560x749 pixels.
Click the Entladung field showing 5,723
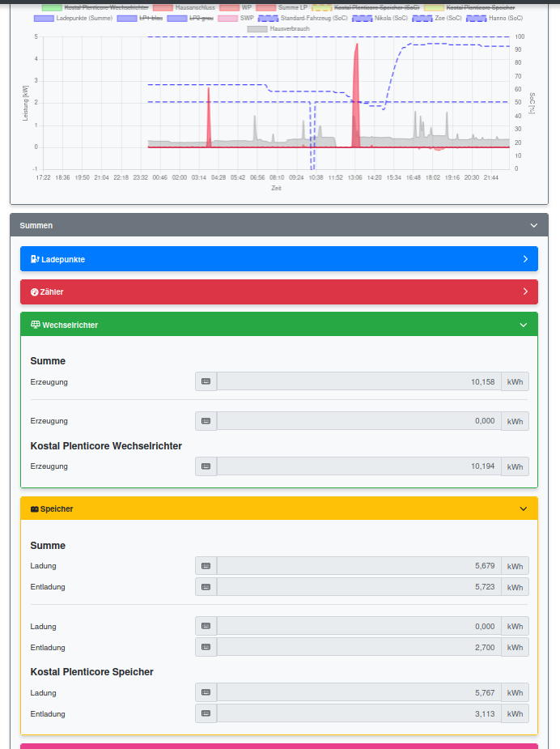(x=359, y=586)
